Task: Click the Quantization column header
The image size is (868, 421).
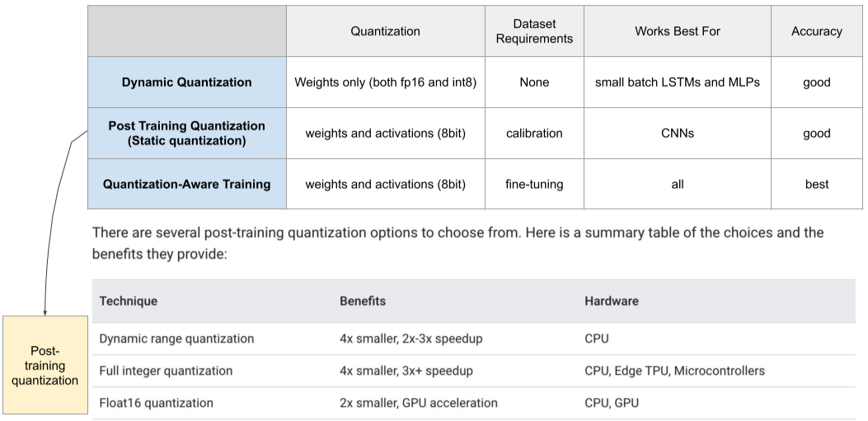Action: tap(385, 31)
